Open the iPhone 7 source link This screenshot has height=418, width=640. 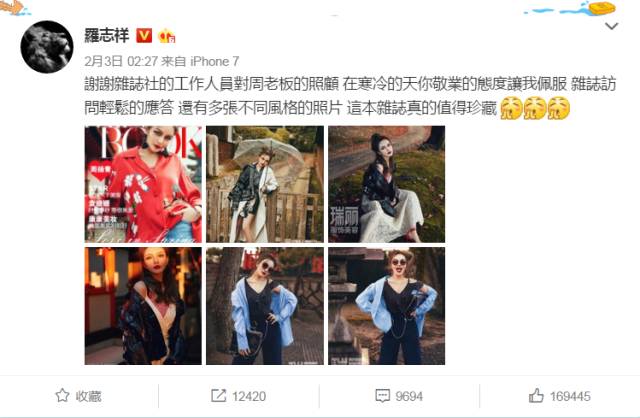click(215, 61)
